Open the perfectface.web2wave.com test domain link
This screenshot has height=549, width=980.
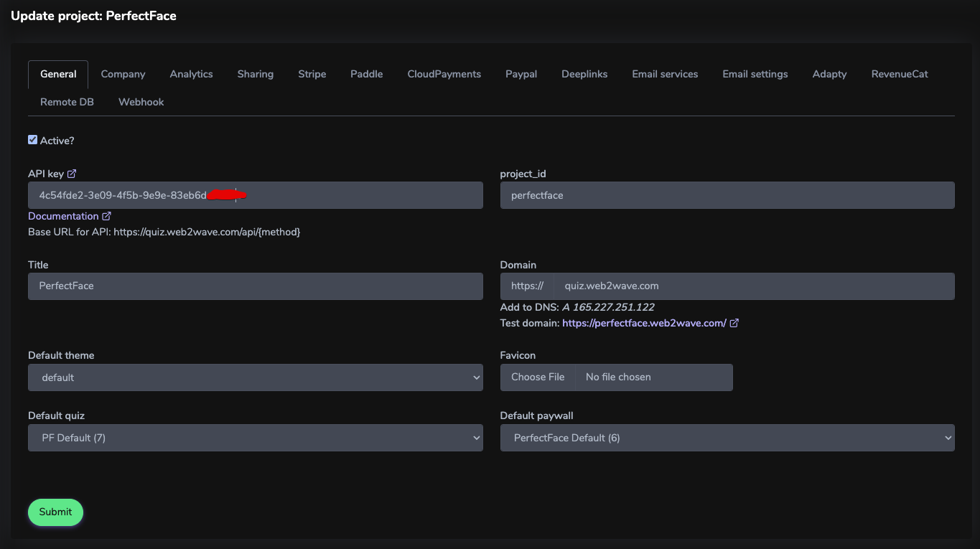pos(644,323)
